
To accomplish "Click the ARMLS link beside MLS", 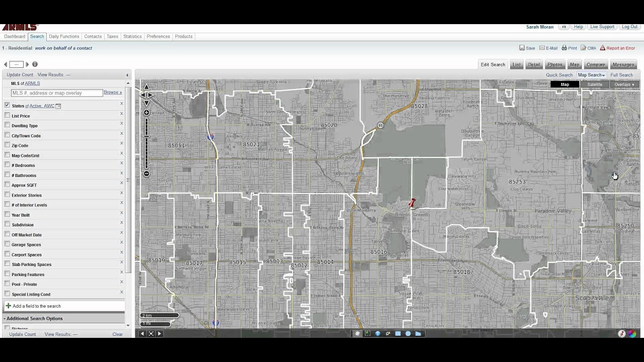I will tap(32, 83).
